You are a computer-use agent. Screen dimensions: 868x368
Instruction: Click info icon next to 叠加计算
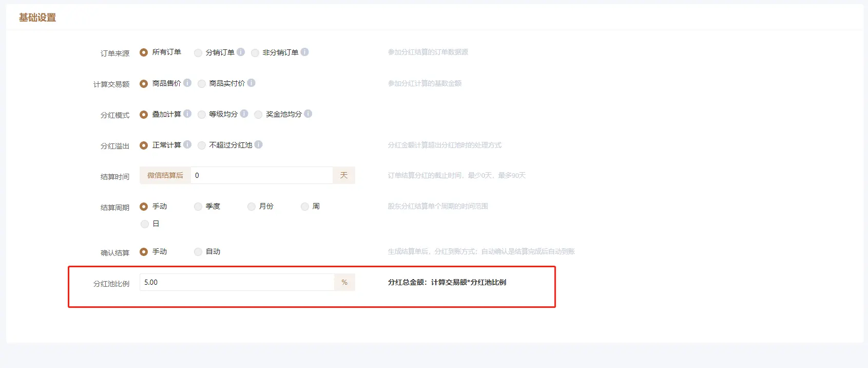[x=187, y=114]
